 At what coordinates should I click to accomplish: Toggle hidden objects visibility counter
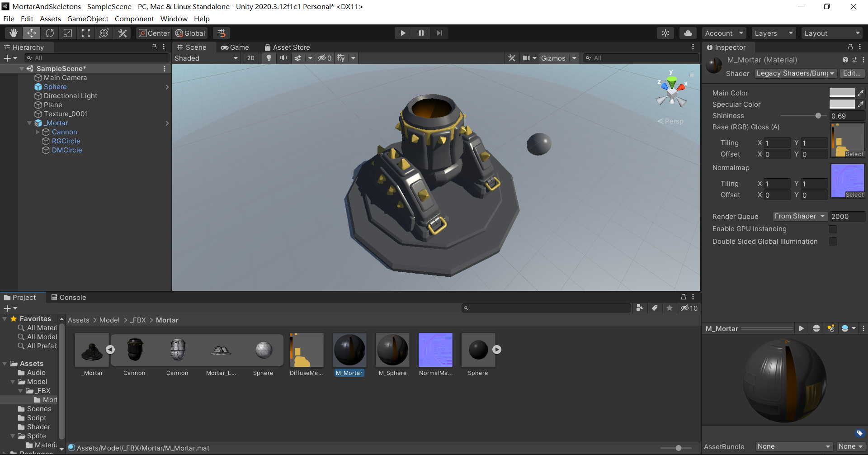tap(325, 58)
